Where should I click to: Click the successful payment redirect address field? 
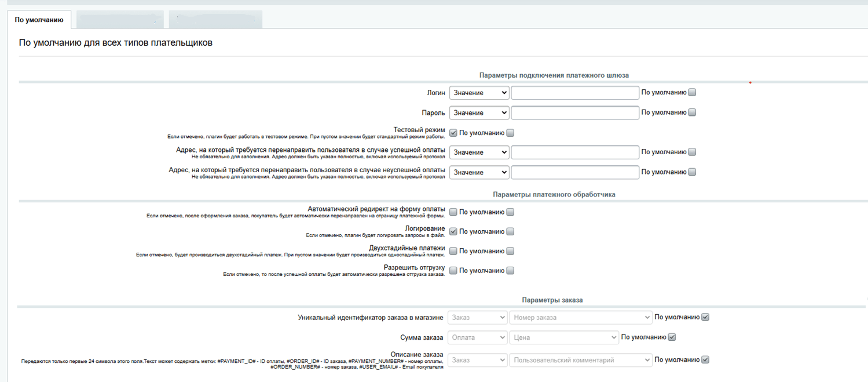tap(574, 152)
